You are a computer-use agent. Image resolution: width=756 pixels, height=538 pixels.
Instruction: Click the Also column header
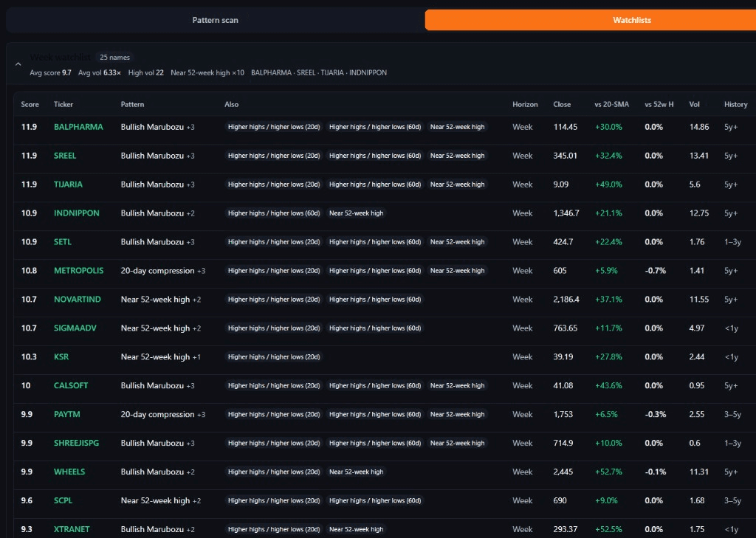pyautogui.click(x=231, y=104)
